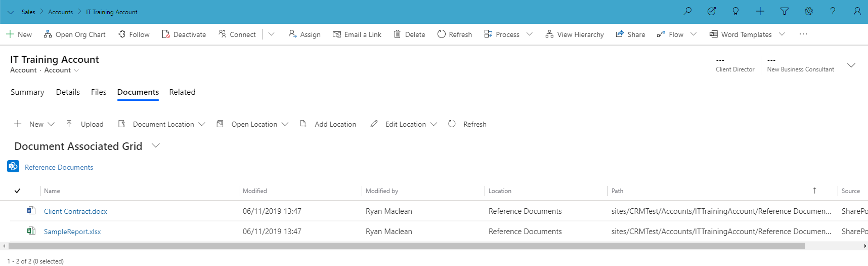Open the Process menu
Viewport: 868px width, 266px height.
508,34
